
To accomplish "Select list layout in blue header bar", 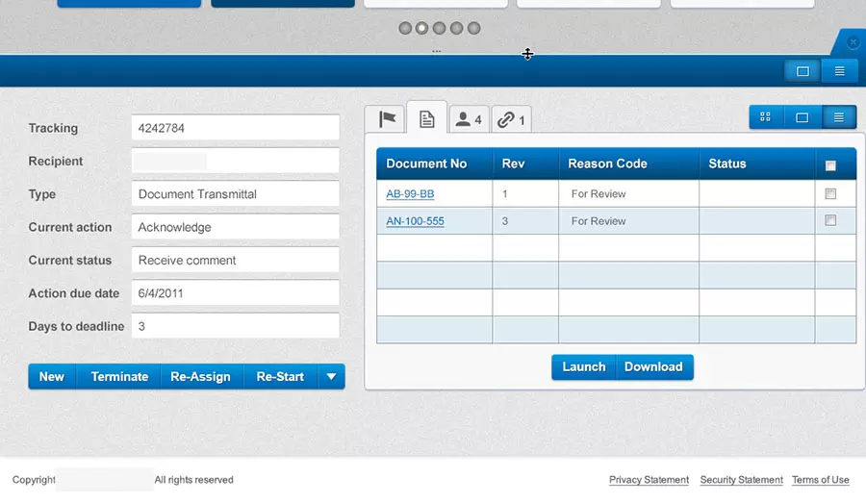I will pos(839,71).
